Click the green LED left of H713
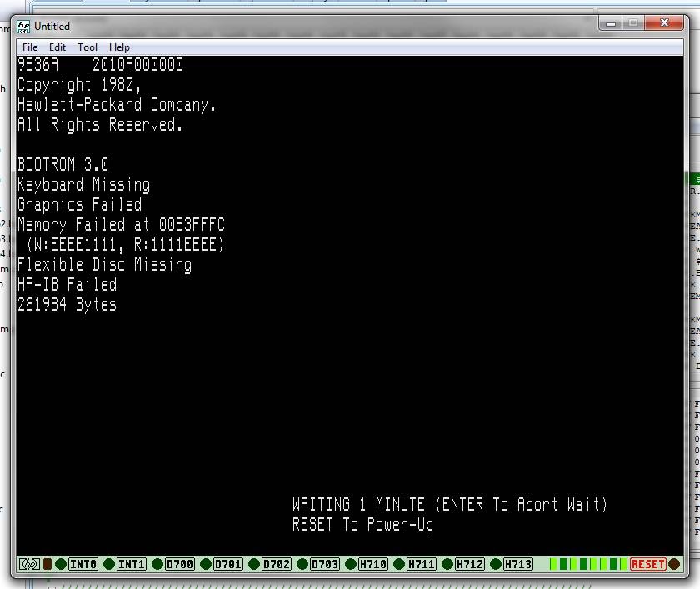 pos(496,564)
